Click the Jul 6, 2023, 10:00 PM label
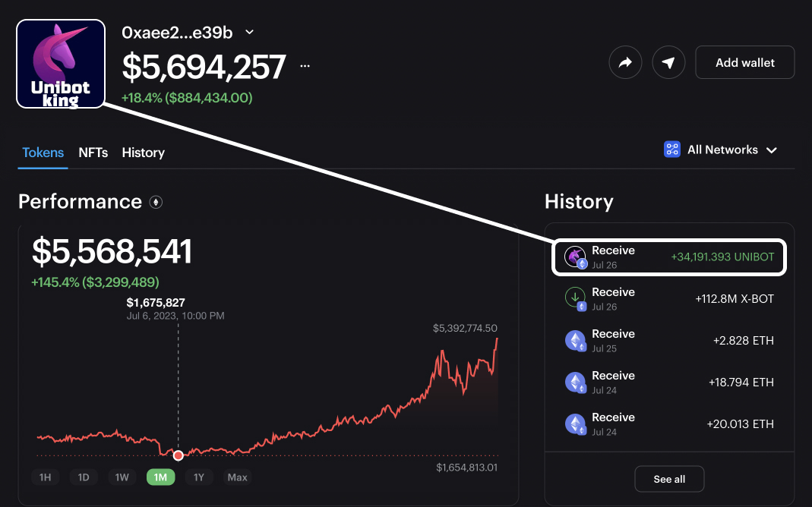The width and height of the screenshot is (812, 507). 175,316
